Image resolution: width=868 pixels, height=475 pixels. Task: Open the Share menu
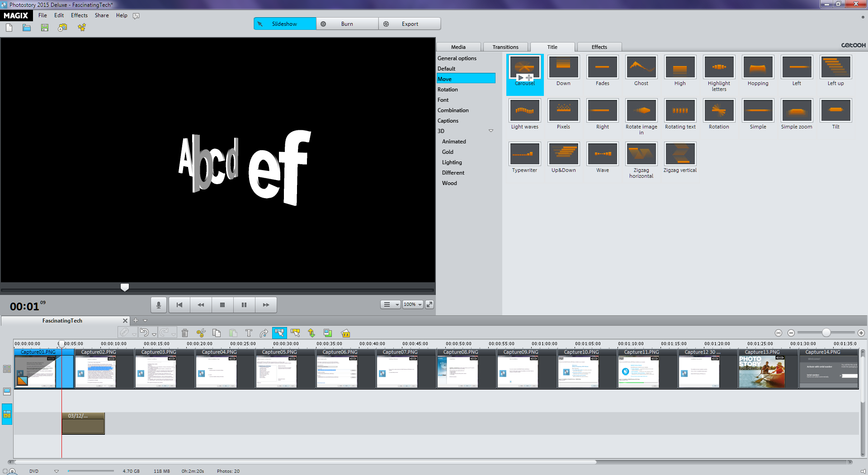point(102,15)
